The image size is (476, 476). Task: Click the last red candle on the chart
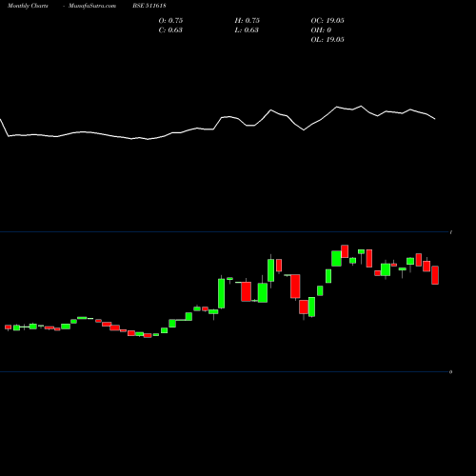coord(435,275)
